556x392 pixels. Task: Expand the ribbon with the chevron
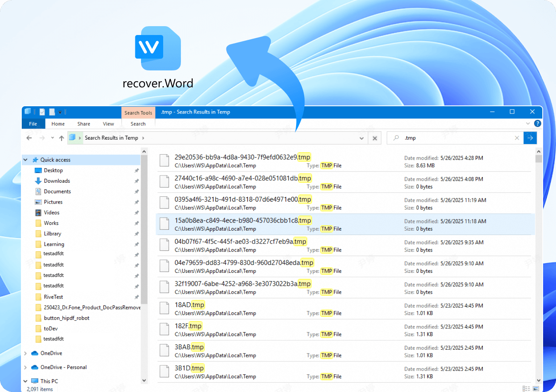pyautogui.click(x=528, y=124)
